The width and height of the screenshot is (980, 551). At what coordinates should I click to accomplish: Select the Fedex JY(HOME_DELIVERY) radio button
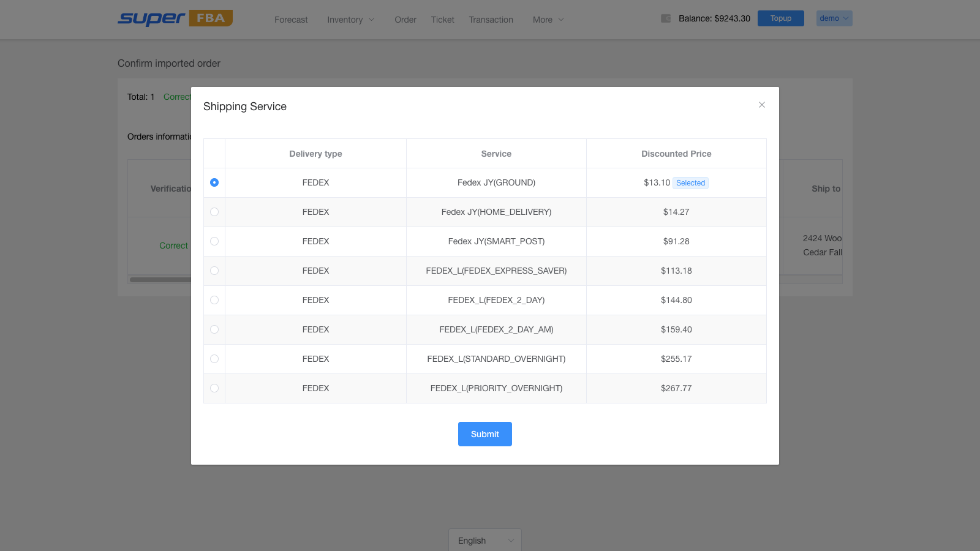(x=214, y=212)
